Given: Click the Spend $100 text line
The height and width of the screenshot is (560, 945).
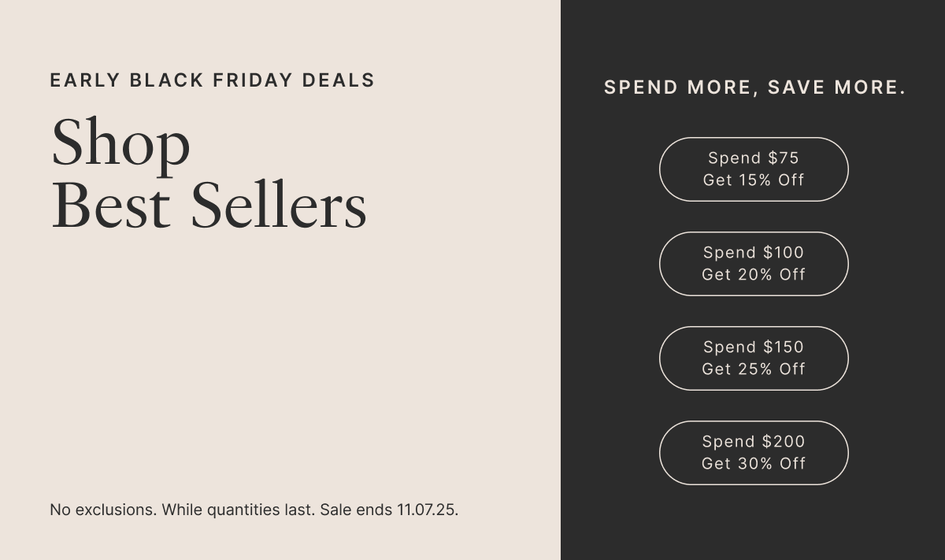Looking at the screenshot, I should coord(754,253).
